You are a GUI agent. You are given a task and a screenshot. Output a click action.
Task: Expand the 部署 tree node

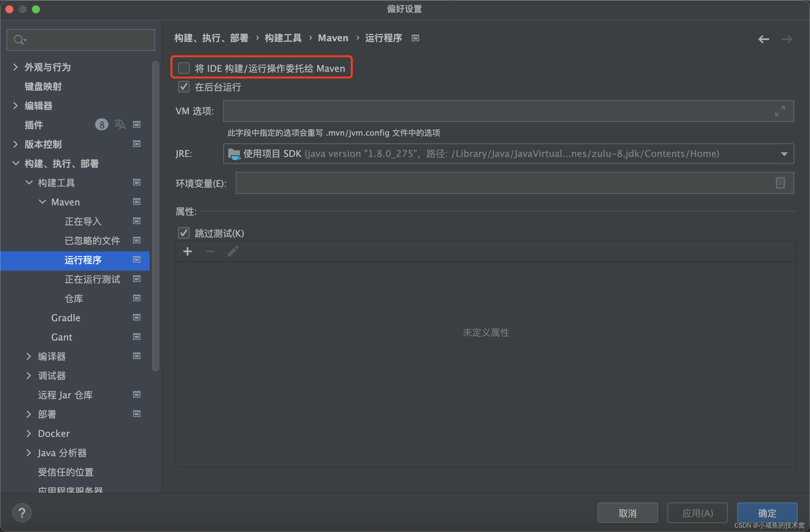(29, 414)
